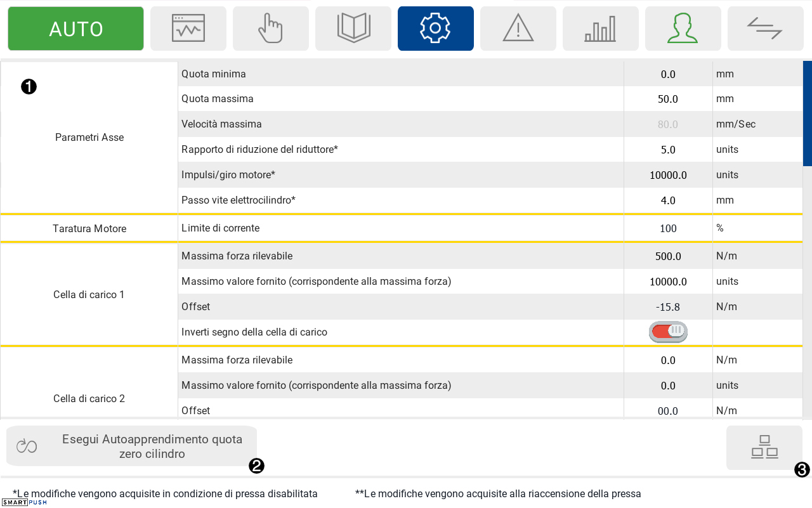Set the Limite di corrente percentage
812x508 pixels.
tap(668, 228)
